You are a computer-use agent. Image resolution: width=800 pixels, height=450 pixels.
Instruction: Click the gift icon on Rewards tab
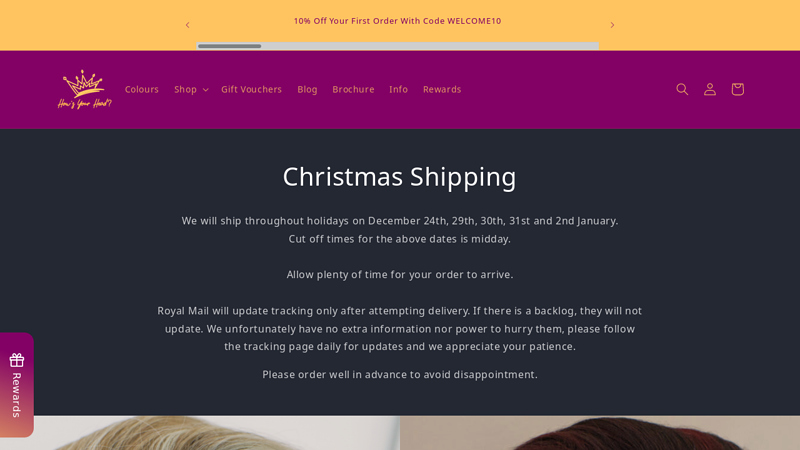(17, 360)
